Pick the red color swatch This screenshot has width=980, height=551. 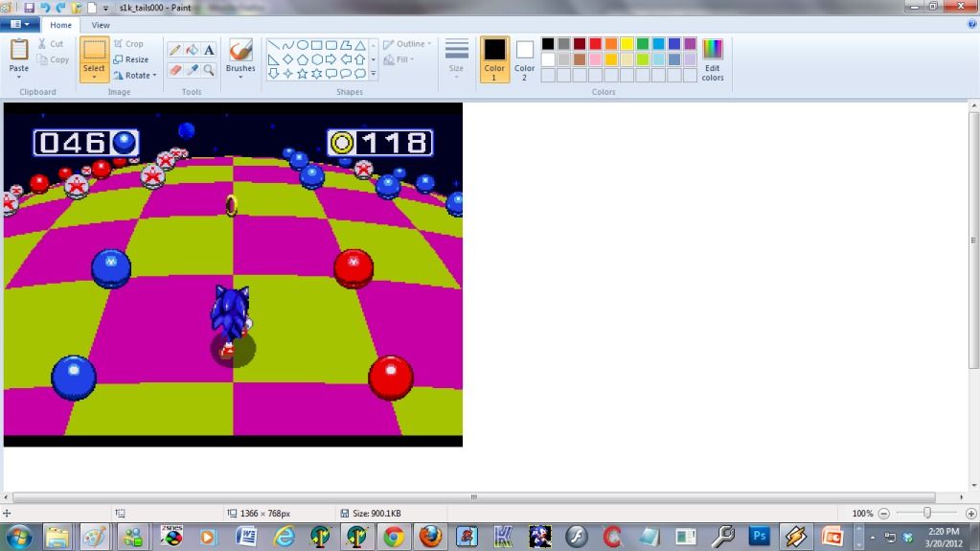pyautogui.click(x=595, y=44)
